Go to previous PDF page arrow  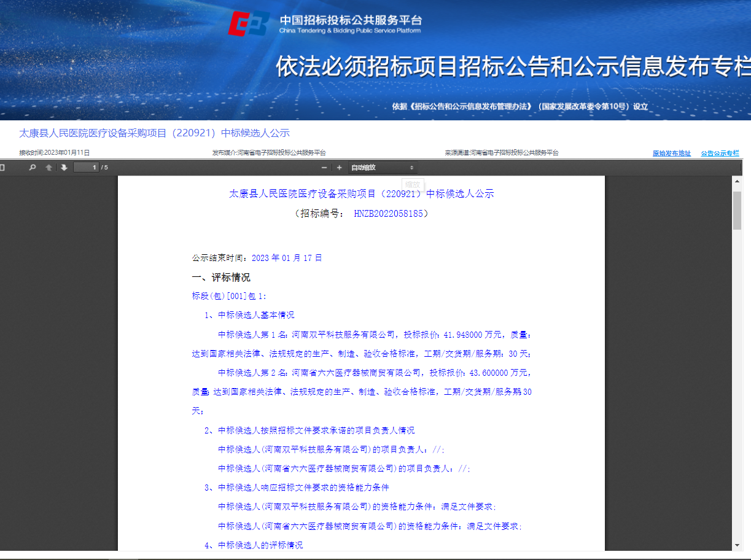pyautogui.click(x=49, y=168)
